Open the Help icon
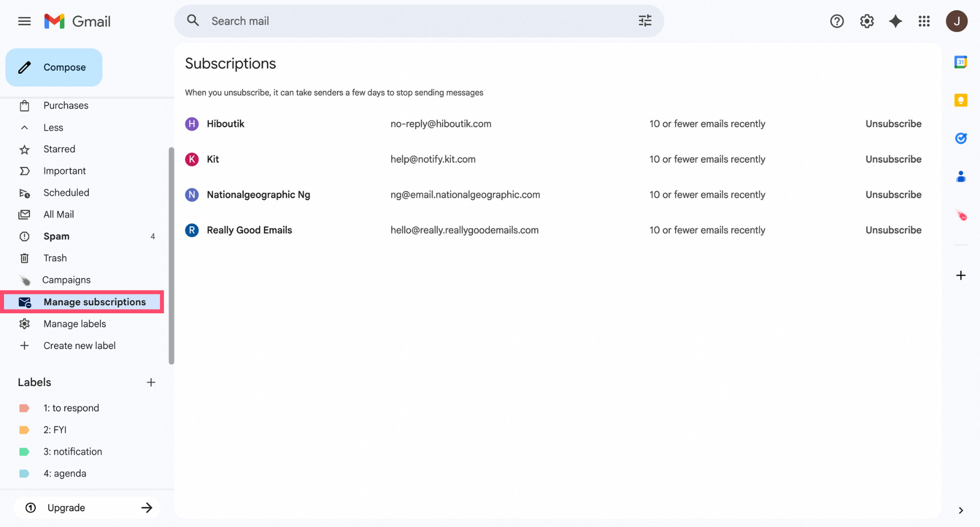The height and width of the screenshot is (527, 980). pyautogui.click(x=837, y=21)
